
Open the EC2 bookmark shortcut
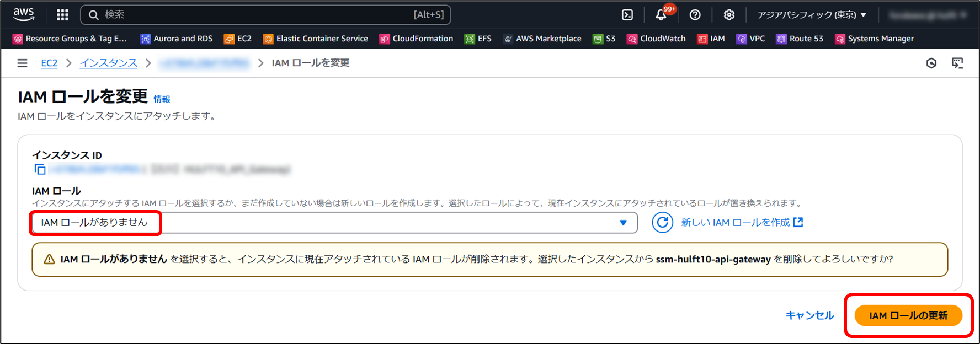pyautogui.click(x=238, y=39)
